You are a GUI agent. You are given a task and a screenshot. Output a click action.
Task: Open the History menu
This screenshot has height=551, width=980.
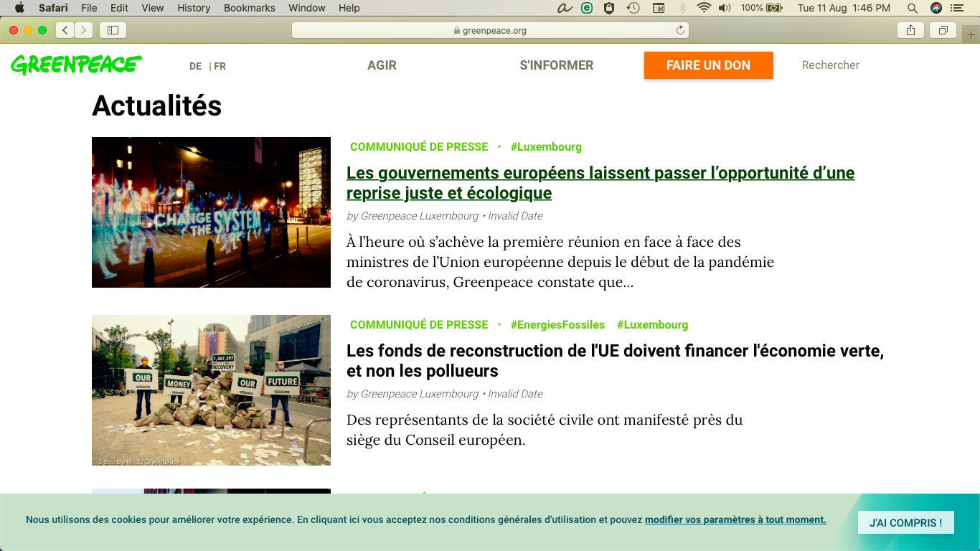(194, 8)
